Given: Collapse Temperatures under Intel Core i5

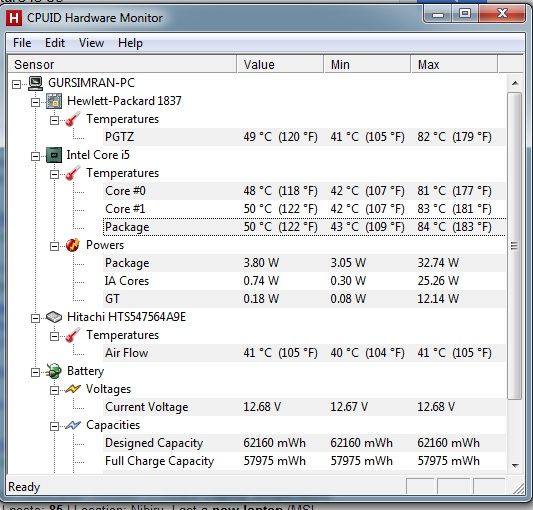Looking at the screenshot, I should (54, 174).
